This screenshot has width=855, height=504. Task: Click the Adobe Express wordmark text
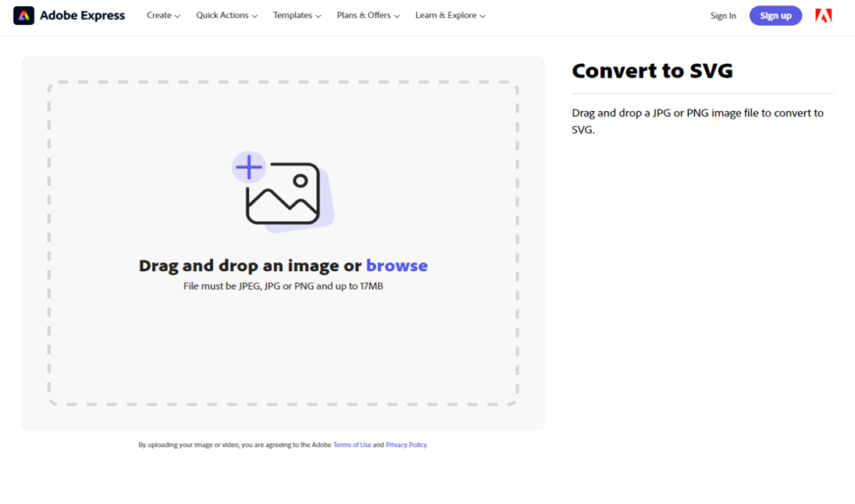tap(83, 16)
